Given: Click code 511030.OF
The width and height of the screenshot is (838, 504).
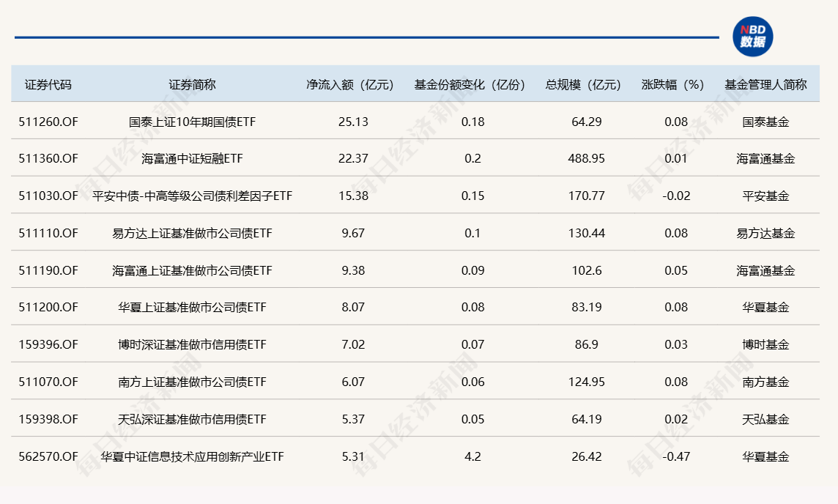Looking at the screenshot, I should pyautogui.click(x=48, y=196).
